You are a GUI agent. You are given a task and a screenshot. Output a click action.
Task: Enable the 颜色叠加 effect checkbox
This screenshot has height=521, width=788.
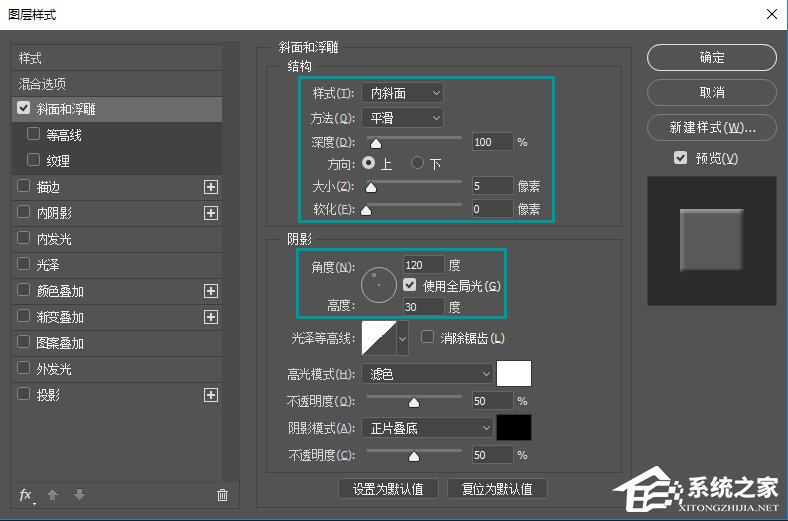coord(24,290)
